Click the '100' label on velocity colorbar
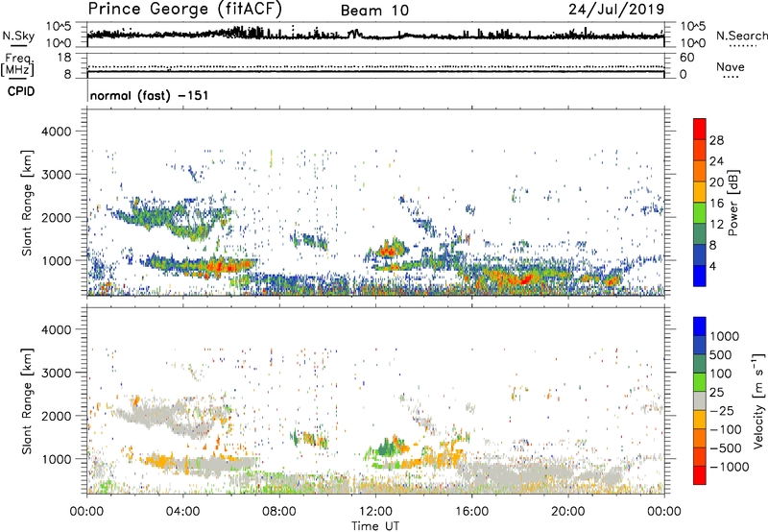 coord(720,374)
